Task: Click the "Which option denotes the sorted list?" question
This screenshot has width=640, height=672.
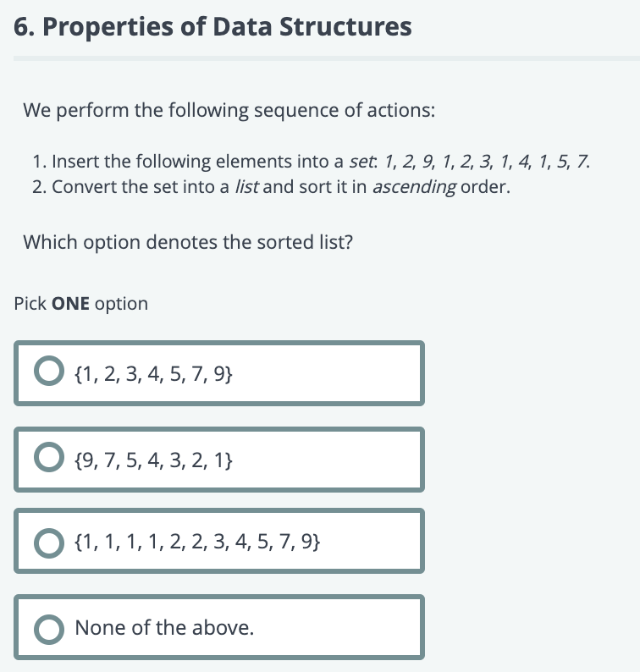Action: coord(188,242)
